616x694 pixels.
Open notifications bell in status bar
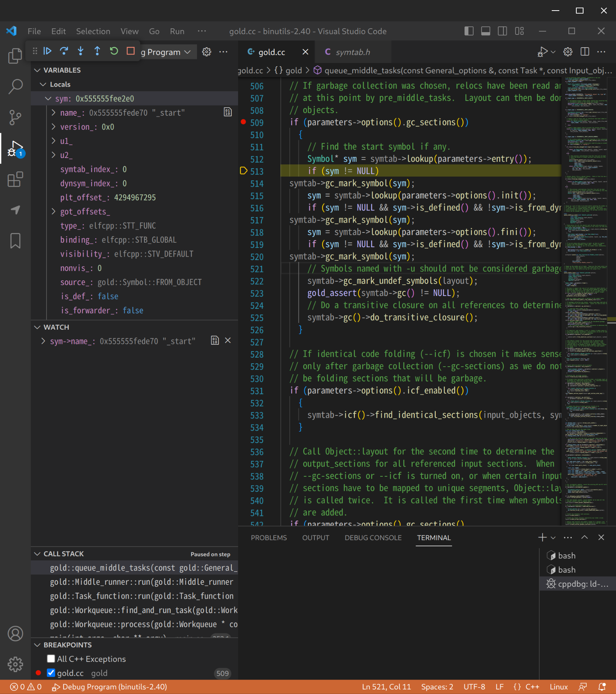coord(602,687)
